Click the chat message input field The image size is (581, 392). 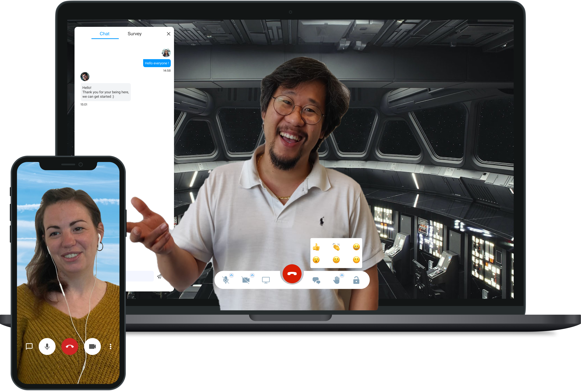click(140, 276)
